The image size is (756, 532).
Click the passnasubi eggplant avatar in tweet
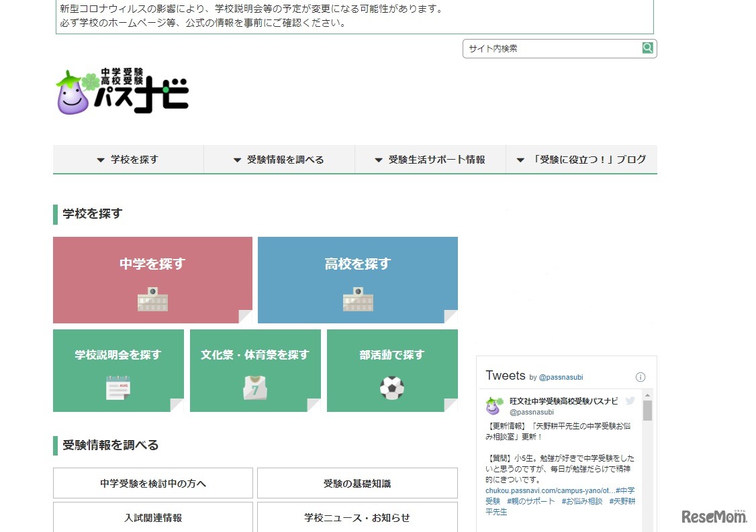click(x=493, y=406)
